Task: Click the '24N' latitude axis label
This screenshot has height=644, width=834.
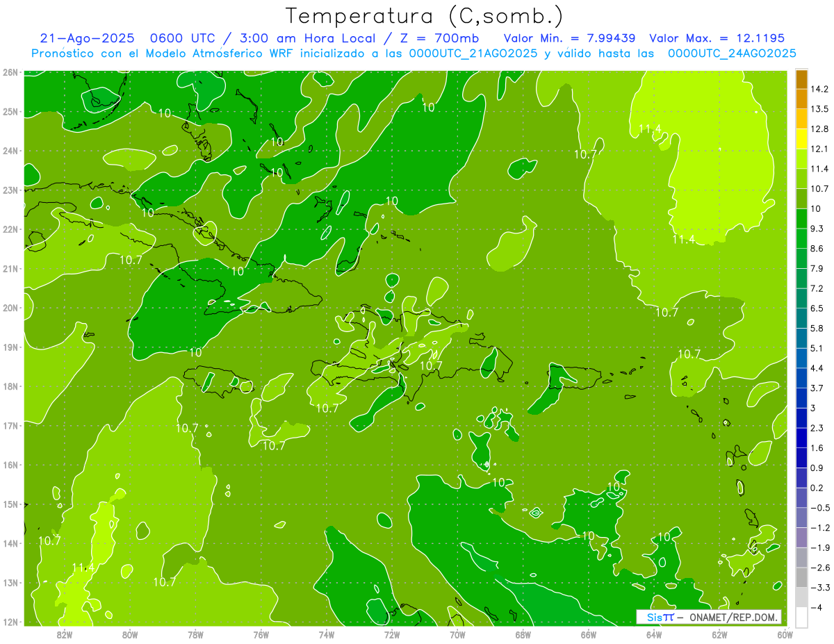Action: pos(10,151)
